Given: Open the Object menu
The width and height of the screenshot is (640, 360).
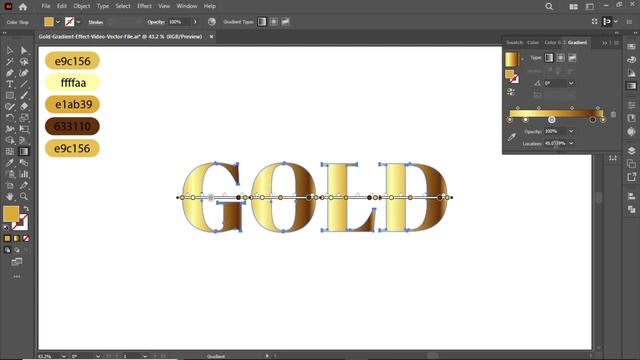Looking at the screenshot, I should [x=82, y=6].
